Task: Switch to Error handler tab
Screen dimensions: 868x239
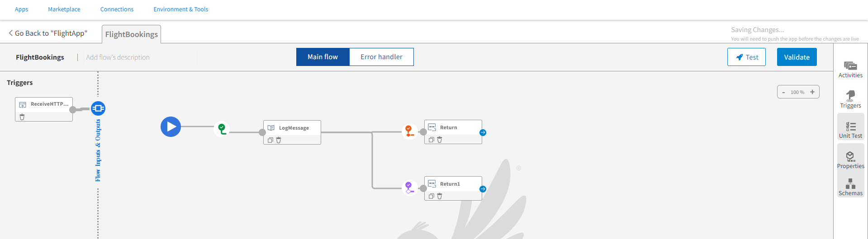Action: tap(381, 57)
